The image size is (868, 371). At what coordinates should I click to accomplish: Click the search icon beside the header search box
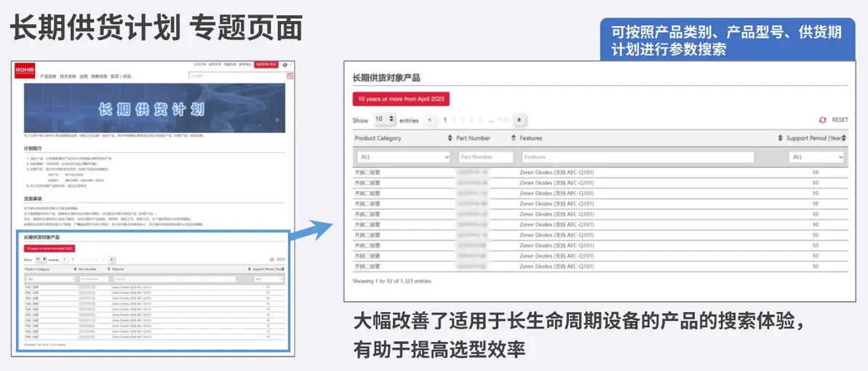[290, 76]
